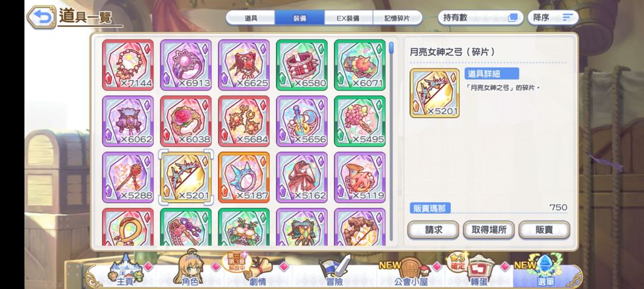Select the pink ring item ×6913
The height and width of the screenshot is (289, 644).
click(x=186, y=65)
